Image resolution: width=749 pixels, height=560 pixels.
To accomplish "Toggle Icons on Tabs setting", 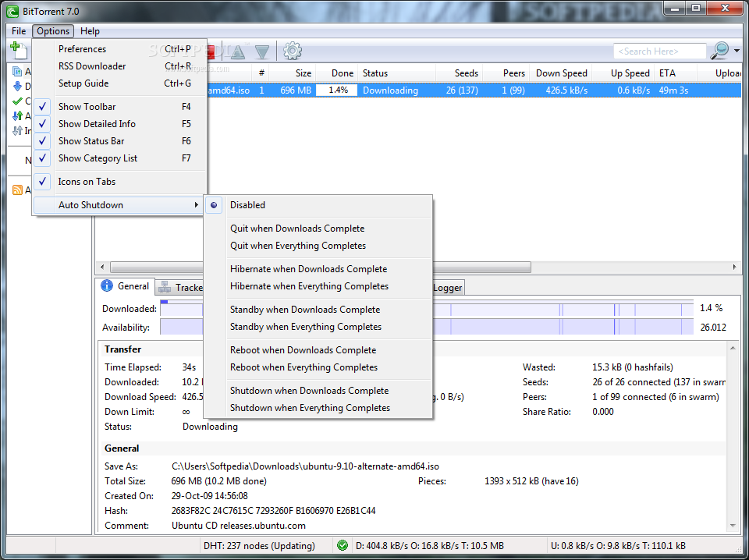I will tap(87, 182).
